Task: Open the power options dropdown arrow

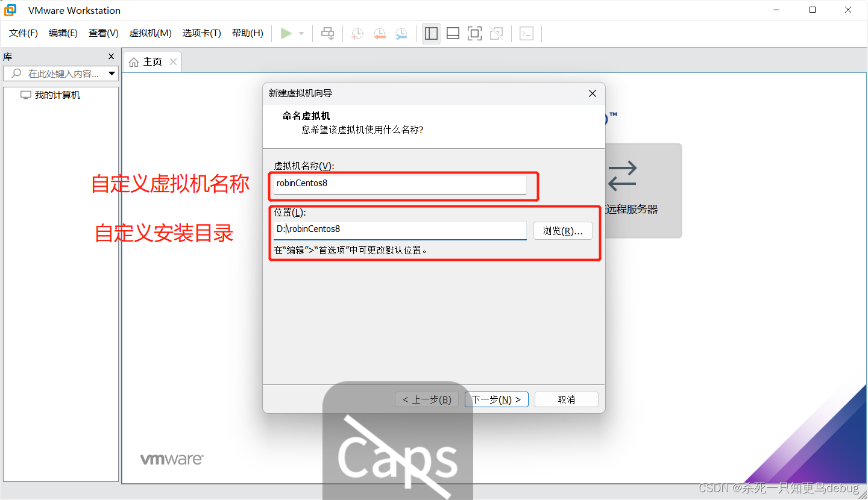Action: pyautogui.click(x=301, y=34)
